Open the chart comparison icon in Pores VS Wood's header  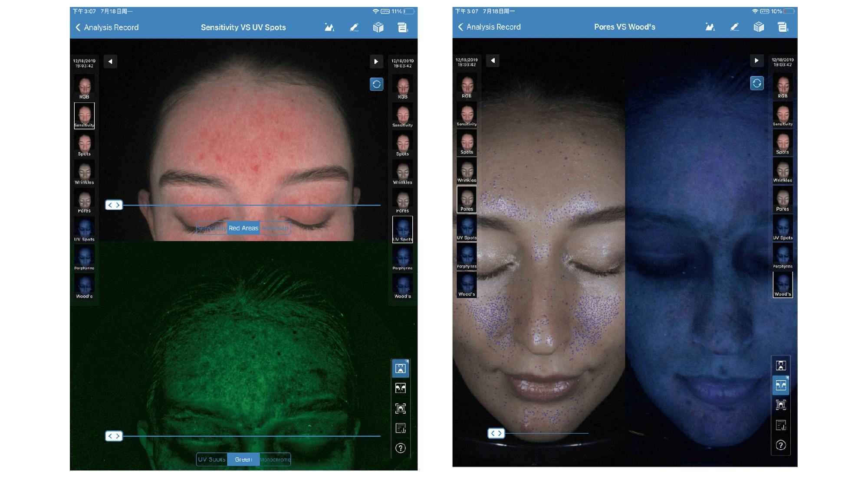click(710, 27)
